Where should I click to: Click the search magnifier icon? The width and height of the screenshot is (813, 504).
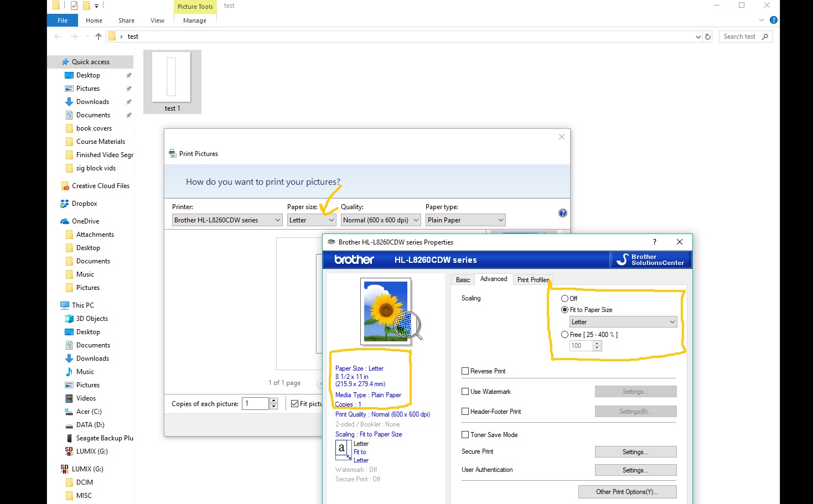(765, 37)
